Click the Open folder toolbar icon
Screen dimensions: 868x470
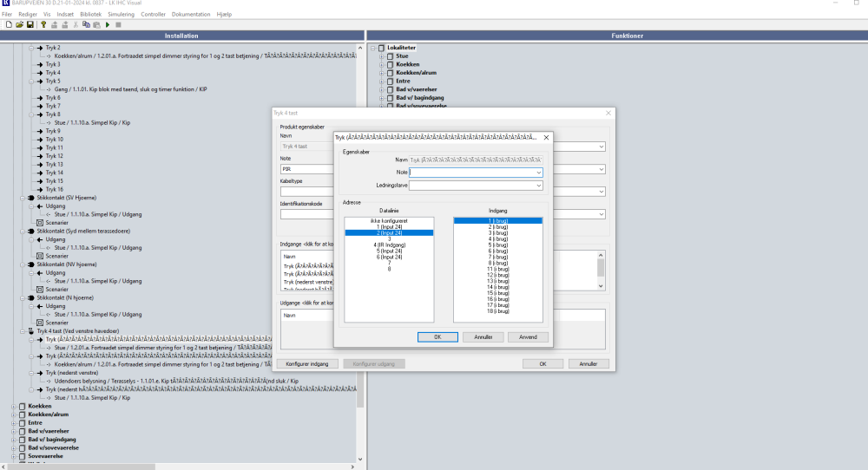18,24
